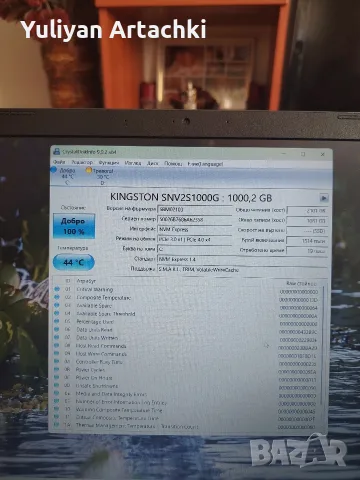This screenshot has height=480, width=360.
Task: Click the rotation rate (SSD) value
Action: pyautogui.click(x=307, y=231)
